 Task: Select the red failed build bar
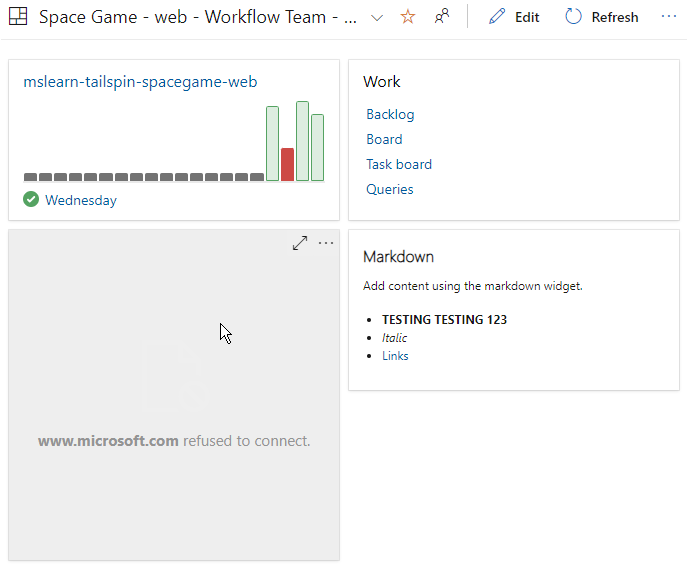287,164
